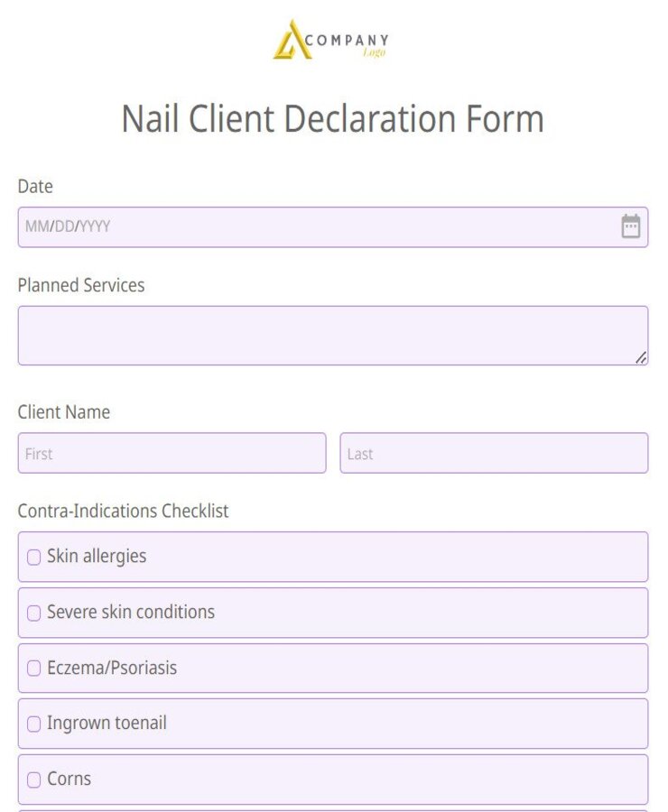This screenshot has width=668, height=812.
Task: Check the Ingrown toenail option
Action: click(x=33, y=724)
